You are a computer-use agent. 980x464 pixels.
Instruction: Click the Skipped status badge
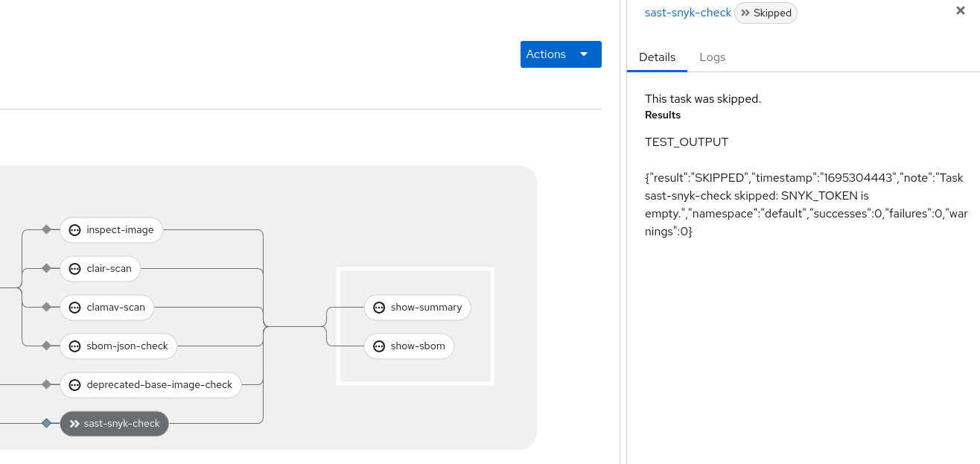click(x=766, y=13)
